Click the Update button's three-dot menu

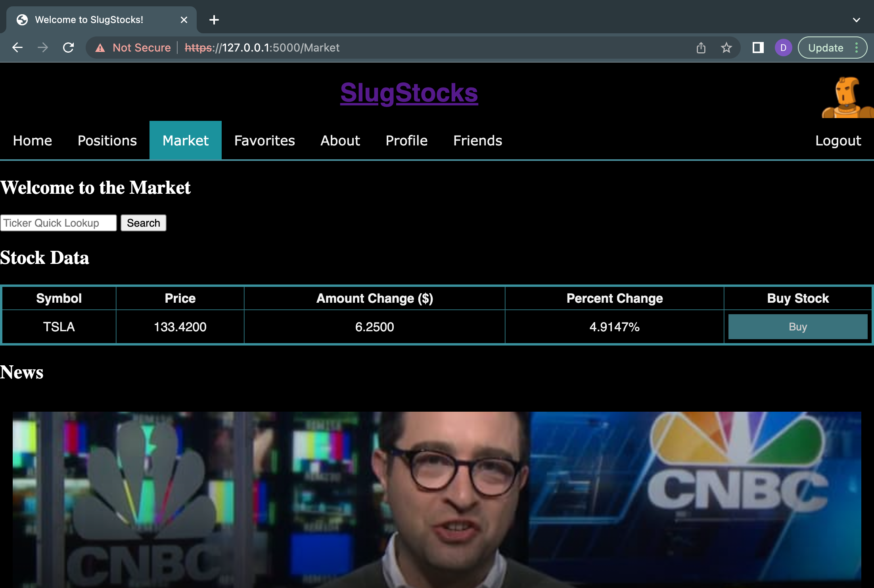tap(857, 48)
